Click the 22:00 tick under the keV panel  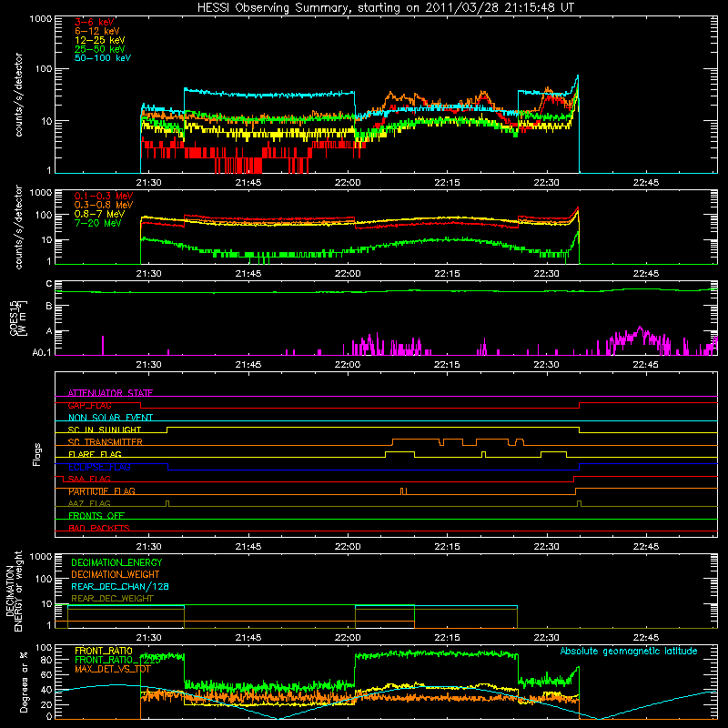click(x=348, y=183)
